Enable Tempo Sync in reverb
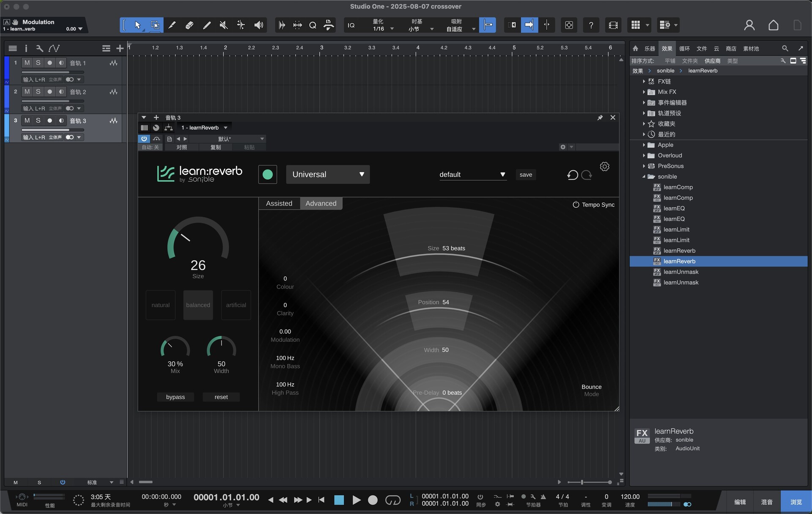Screen dimensions: 812x514 coord(593,205)
